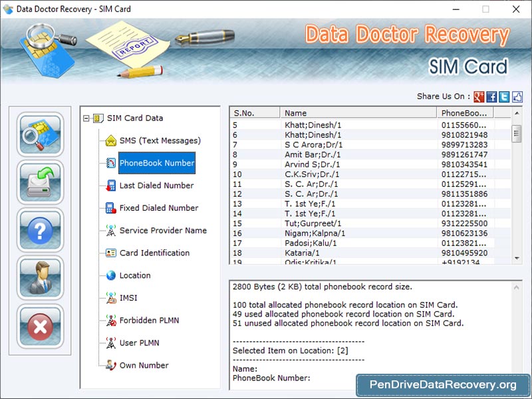Sort records by the Name column header
Image resolution: width=532 pixels, height=399 pixels.
(x=359, y=113)
